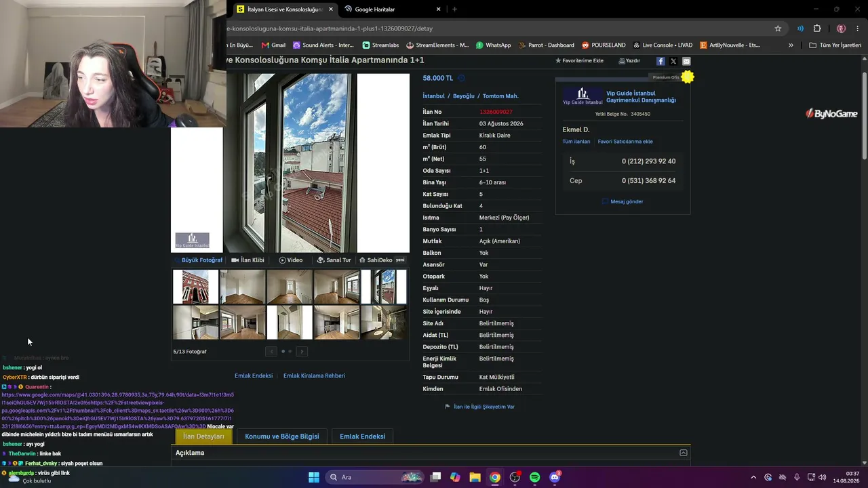The width and height of the screenshot is (868, 488).
Task: Share the listing by email envelope icon
Action: tap(686, 61)
